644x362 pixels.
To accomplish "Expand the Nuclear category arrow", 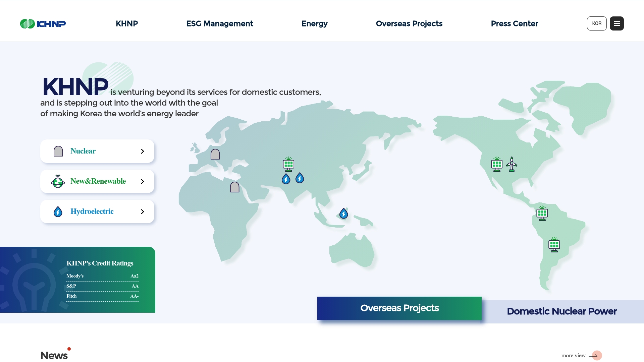I will coord(142,152).
